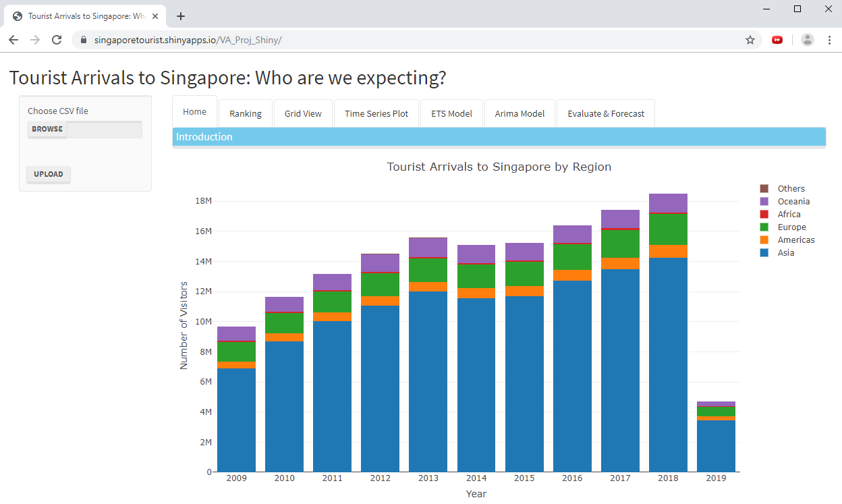Click the Americas orange legend swatch

pyautogui.click(x=764, y=240)
